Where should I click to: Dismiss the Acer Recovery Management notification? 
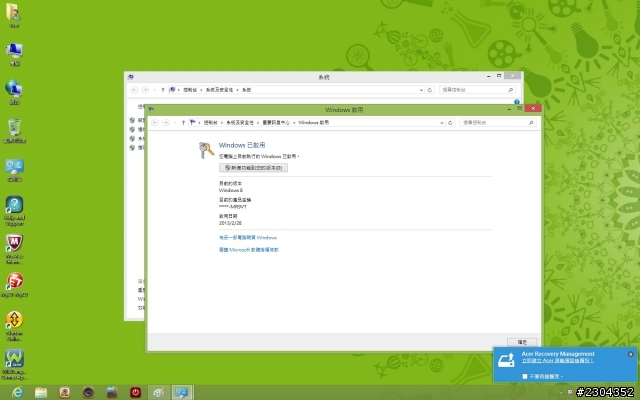point(631,354)
